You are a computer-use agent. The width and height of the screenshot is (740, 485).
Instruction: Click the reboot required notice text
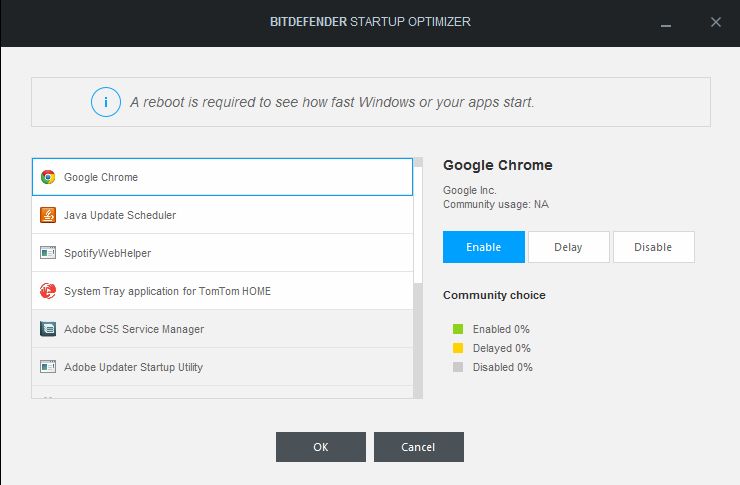[332, 102]
